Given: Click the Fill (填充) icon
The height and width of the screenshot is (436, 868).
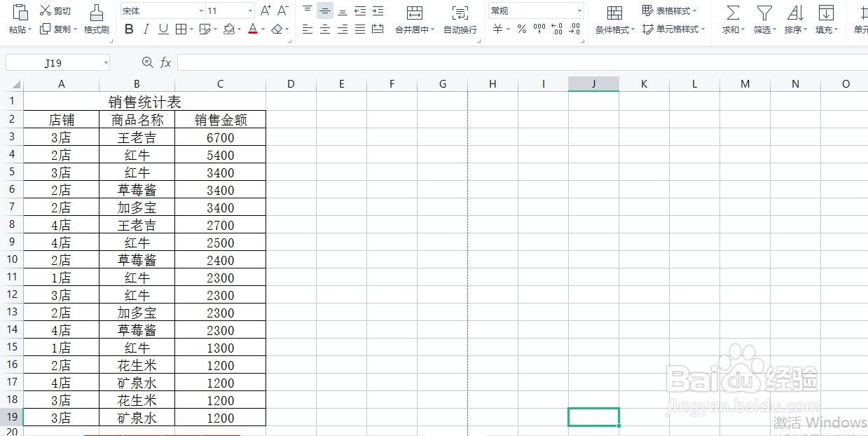Looking at the screenshot, I should (x=826, y=13).
